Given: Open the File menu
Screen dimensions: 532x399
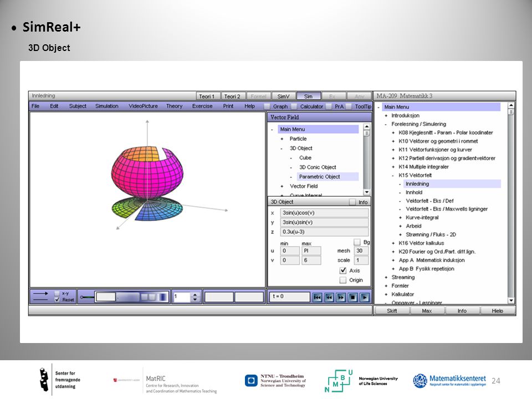Looking at the screenshot, I should point(35,106).
